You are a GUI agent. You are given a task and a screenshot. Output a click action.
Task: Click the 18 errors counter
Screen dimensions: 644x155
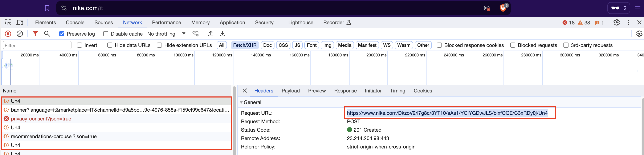[568, 23]
